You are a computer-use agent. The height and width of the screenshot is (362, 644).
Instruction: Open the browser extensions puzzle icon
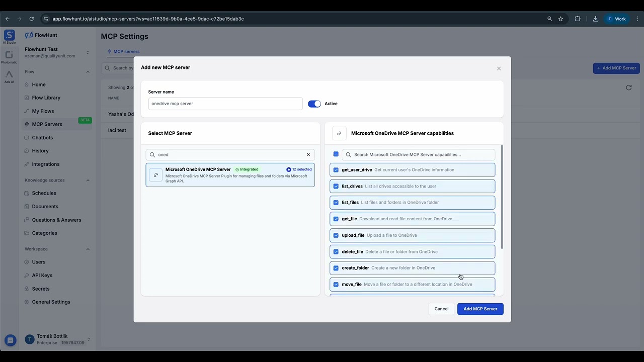click(578, 19)
